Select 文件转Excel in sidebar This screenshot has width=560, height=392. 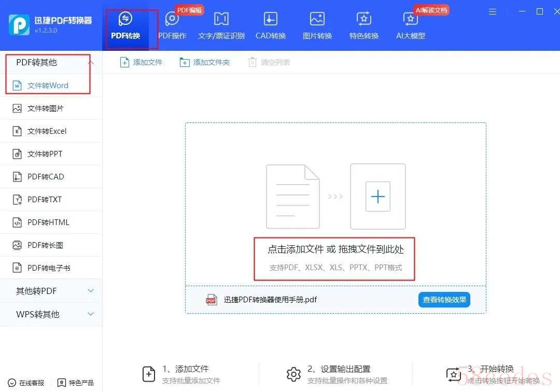pyautogui.click(x=51, y=131)
